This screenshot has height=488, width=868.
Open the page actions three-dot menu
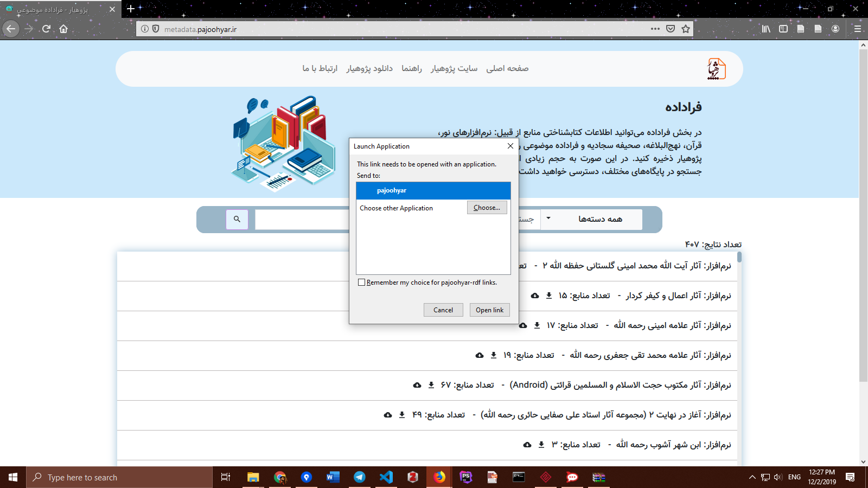(655, 29)
